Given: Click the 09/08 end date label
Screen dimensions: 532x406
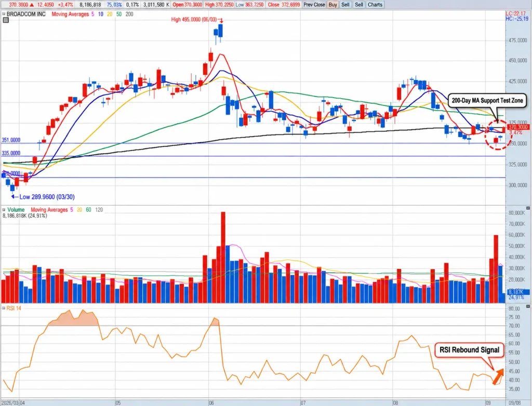Looking at the screenshot, I should point(515,403).
